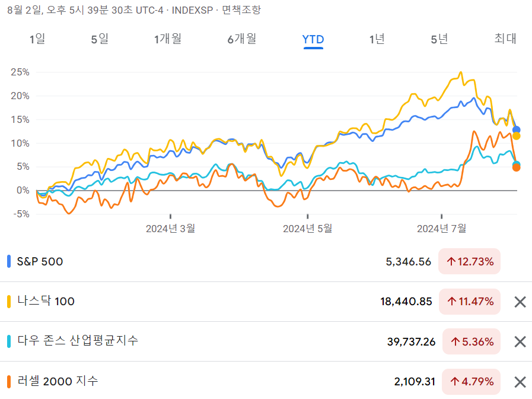Switch chart to 1개월 range
The width and height of the screenshot is (532, 399).
168,39
